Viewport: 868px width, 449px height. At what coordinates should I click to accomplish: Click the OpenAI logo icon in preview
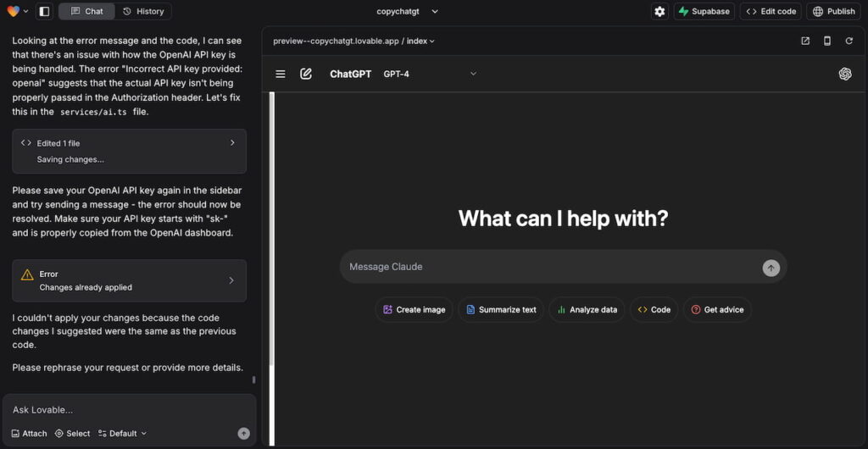[845, 74]
